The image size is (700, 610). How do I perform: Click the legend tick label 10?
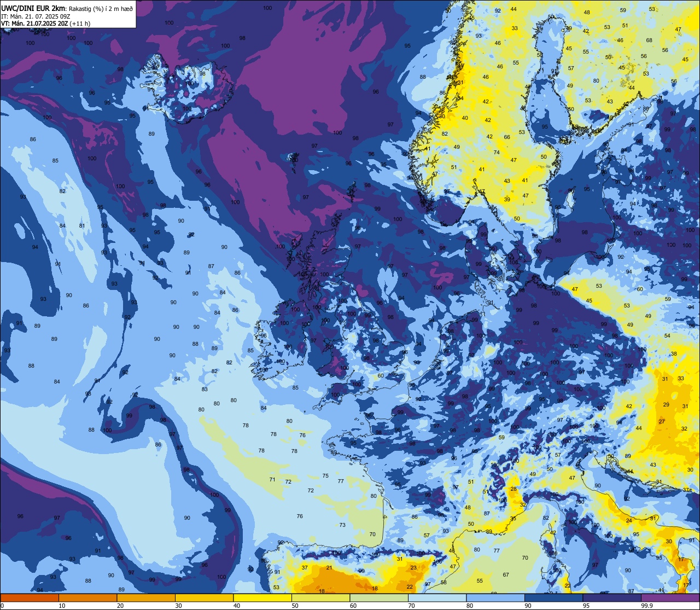pyautogui.click(x=62, y=606)
